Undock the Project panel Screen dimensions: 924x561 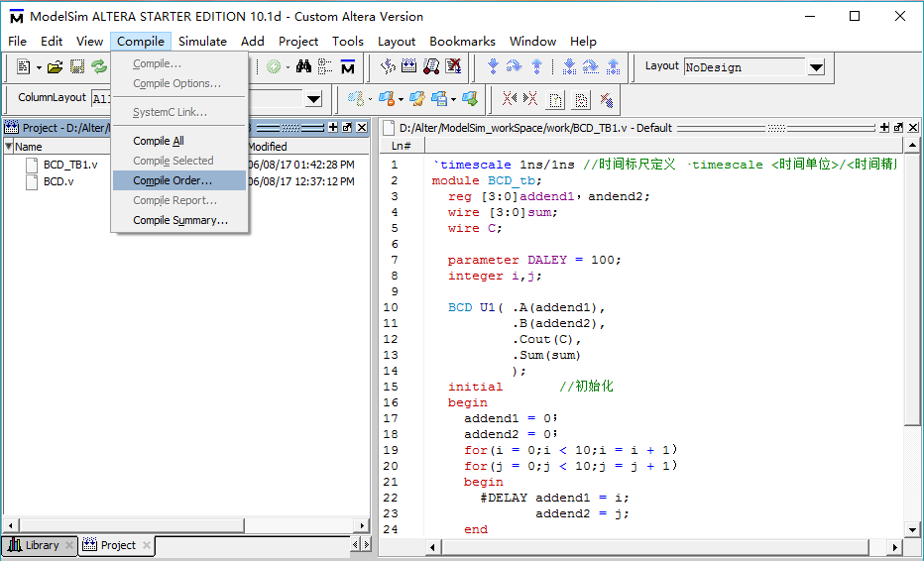pyautogui.click(x=347, y=128)
